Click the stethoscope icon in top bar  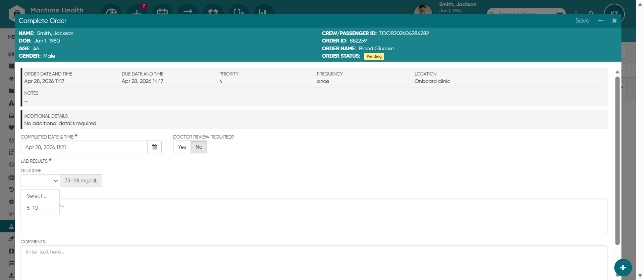point(238,11)
